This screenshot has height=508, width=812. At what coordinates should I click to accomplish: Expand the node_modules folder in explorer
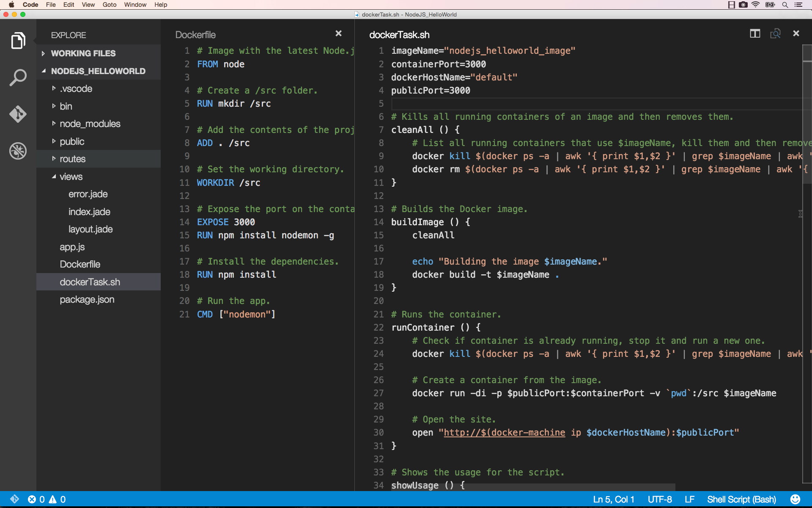[54, 124]
